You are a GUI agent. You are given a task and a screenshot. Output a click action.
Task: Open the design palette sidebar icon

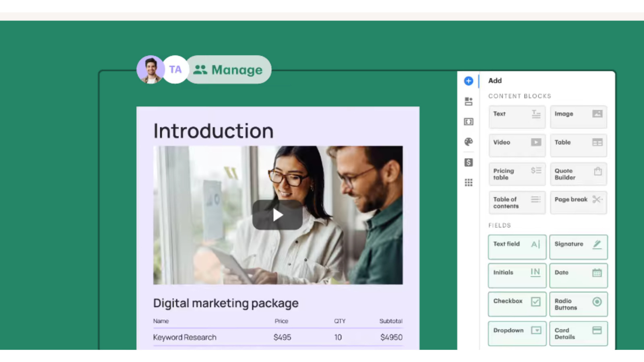469,142
